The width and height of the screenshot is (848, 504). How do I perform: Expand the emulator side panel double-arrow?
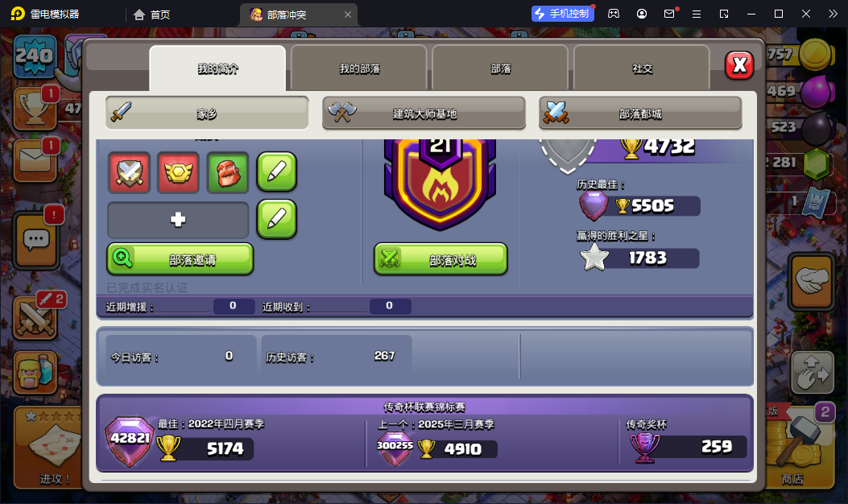pos(833,14)
